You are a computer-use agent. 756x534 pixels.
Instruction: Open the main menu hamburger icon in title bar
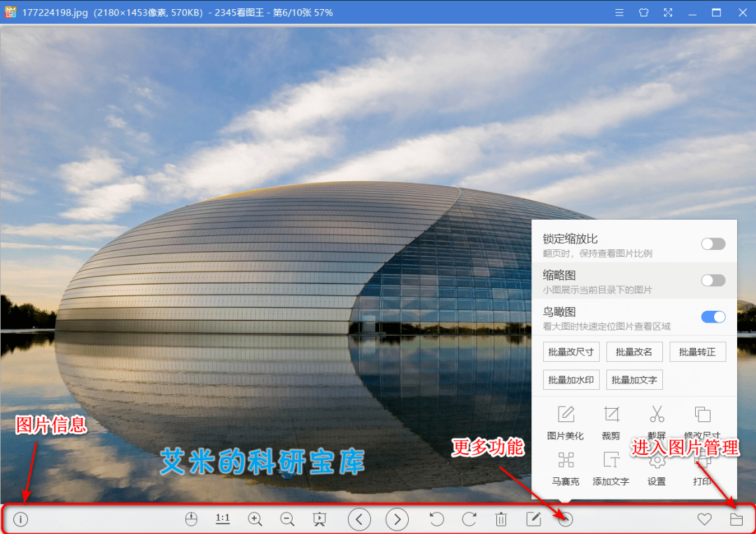[619, 13]
